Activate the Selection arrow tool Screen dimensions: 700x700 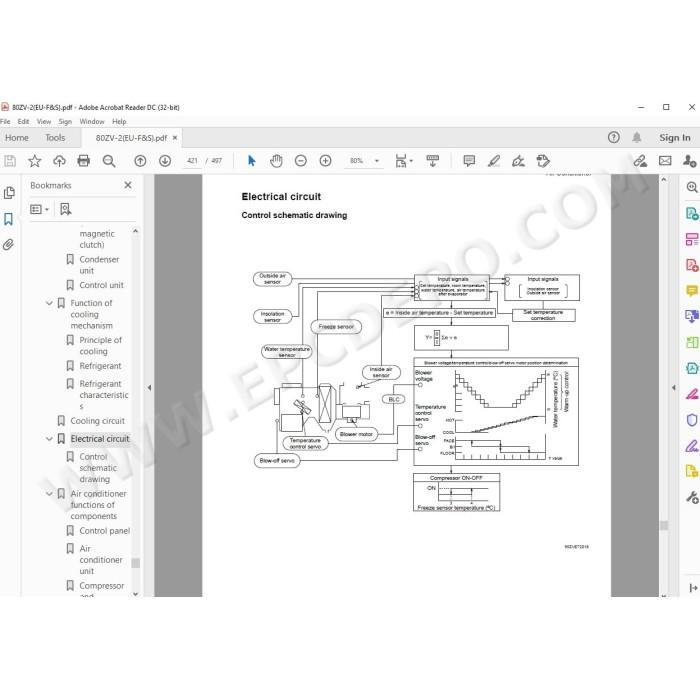(251, 161)
